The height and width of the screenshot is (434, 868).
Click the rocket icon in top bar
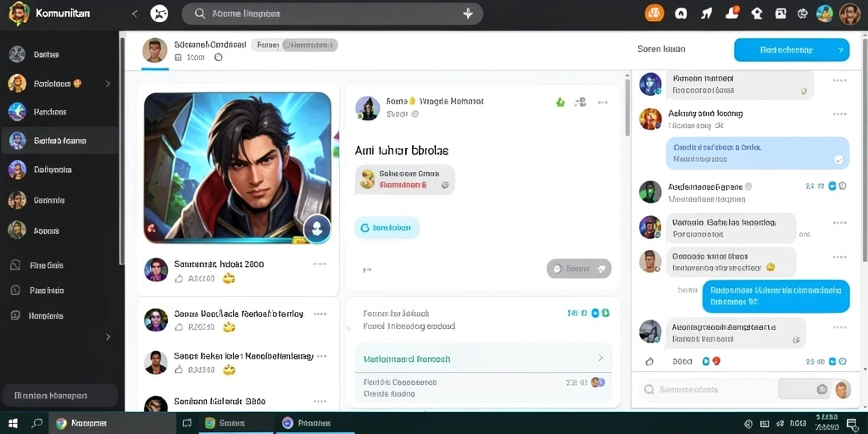[x=707, y=14]
